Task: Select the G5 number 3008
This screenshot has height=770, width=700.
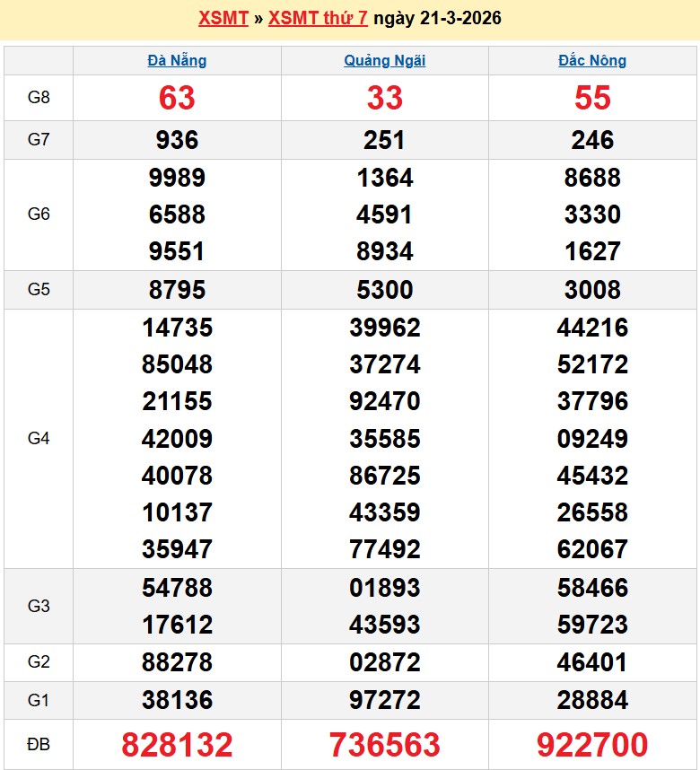Action: point(592,290)
